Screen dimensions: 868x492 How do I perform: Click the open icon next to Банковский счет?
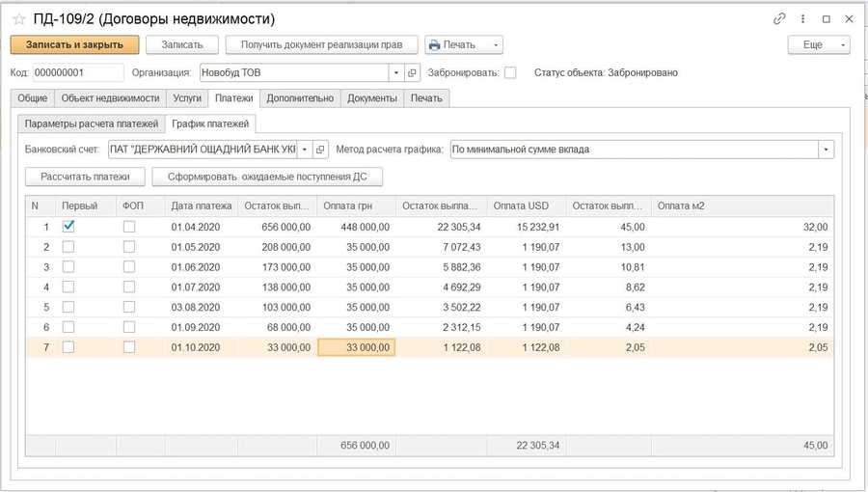[321, 150]
